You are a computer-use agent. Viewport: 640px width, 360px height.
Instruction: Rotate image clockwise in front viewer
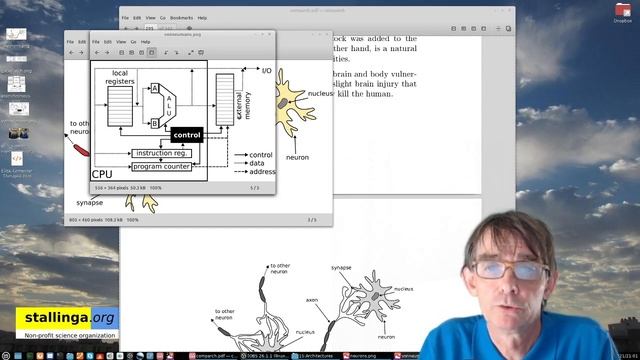176,53
